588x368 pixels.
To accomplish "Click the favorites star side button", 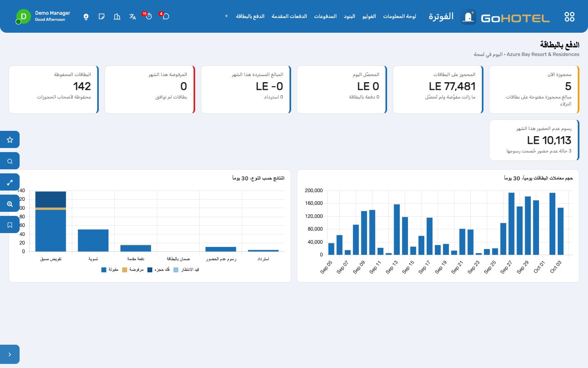I will [x=10, y=139].
